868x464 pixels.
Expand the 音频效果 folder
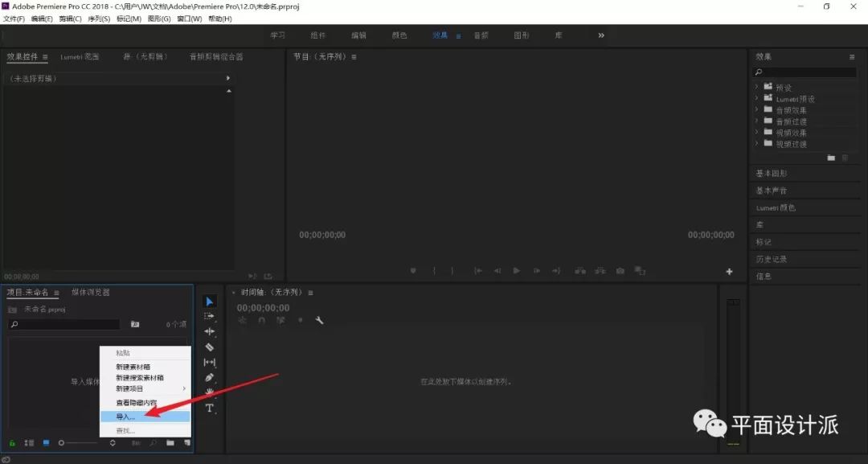tap(757, 109)
